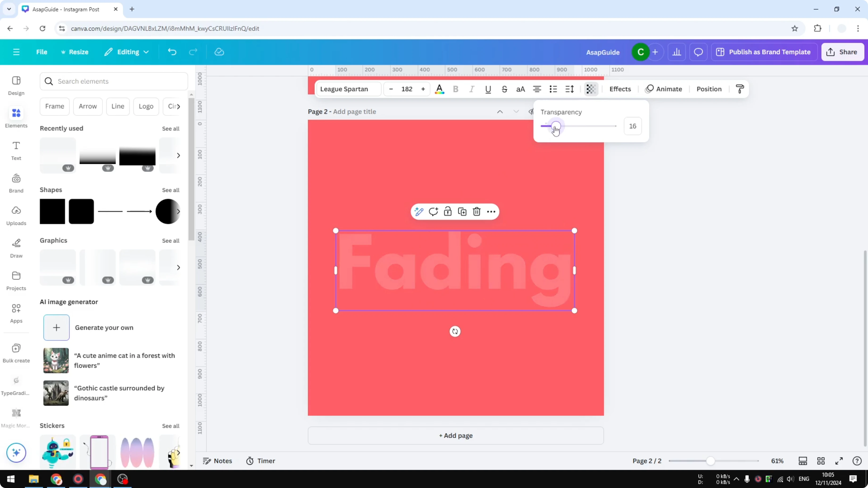868x488 pixels.
Task: Duplicate the Fading text element
Action: click(x=462, y=211)
